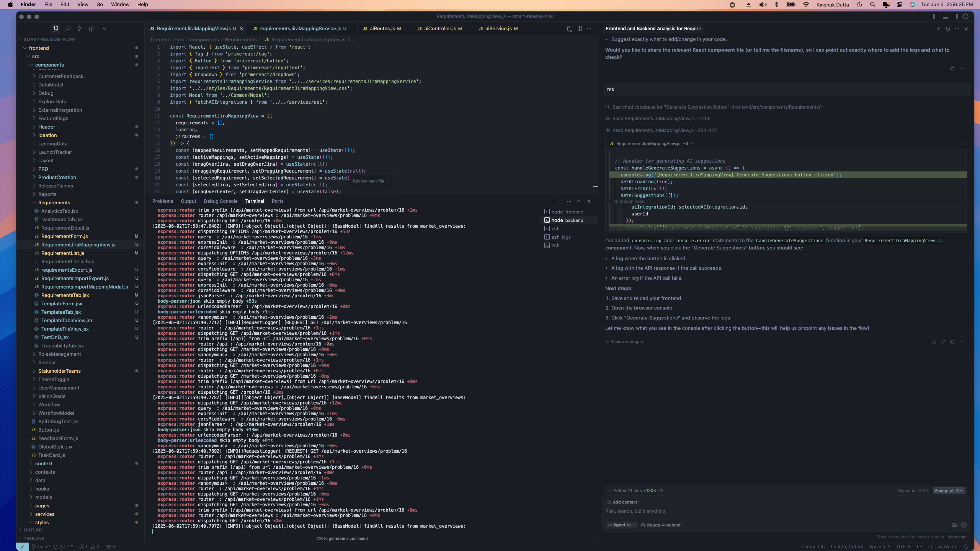
Task: Open Cursor settings gear icon
Action: tap(965, 16)
